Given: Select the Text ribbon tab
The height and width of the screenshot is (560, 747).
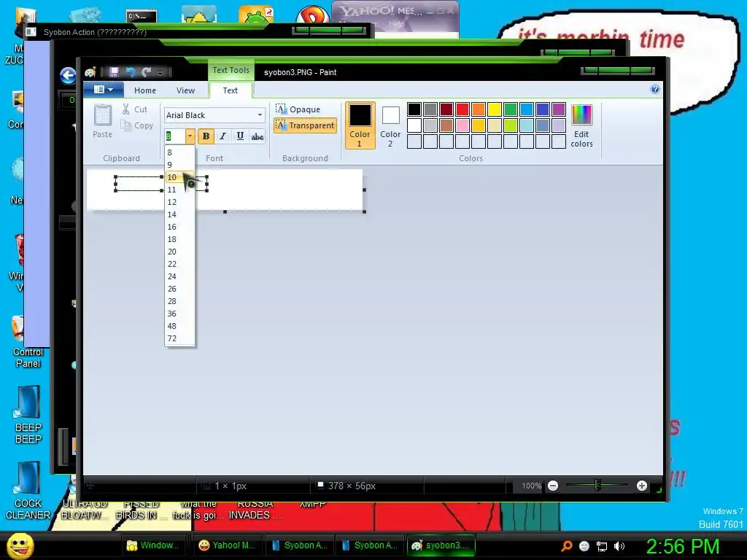Looking at the screenshot, I should point(230,90).
